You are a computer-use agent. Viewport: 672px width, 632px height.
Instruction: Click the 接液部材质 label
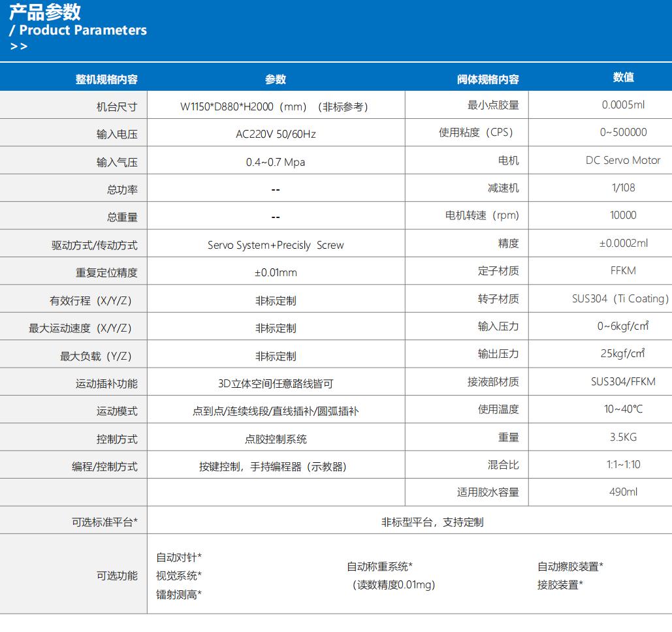pos(493,382)
